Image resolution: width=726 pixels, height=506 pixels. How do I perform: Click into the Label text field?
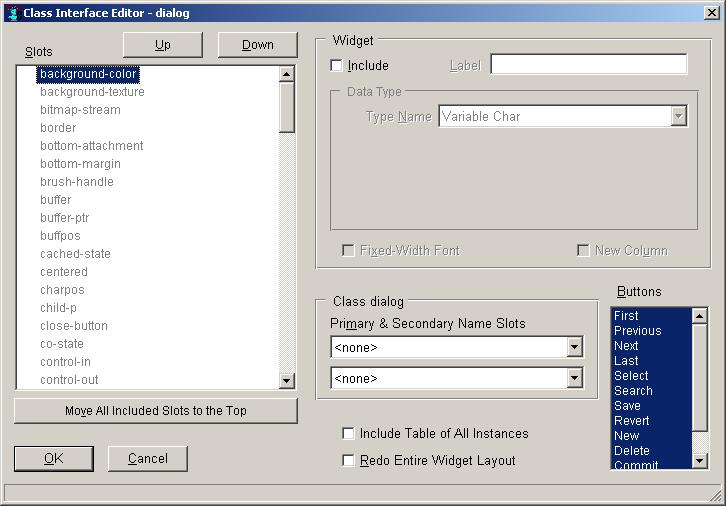coord(588,65)
